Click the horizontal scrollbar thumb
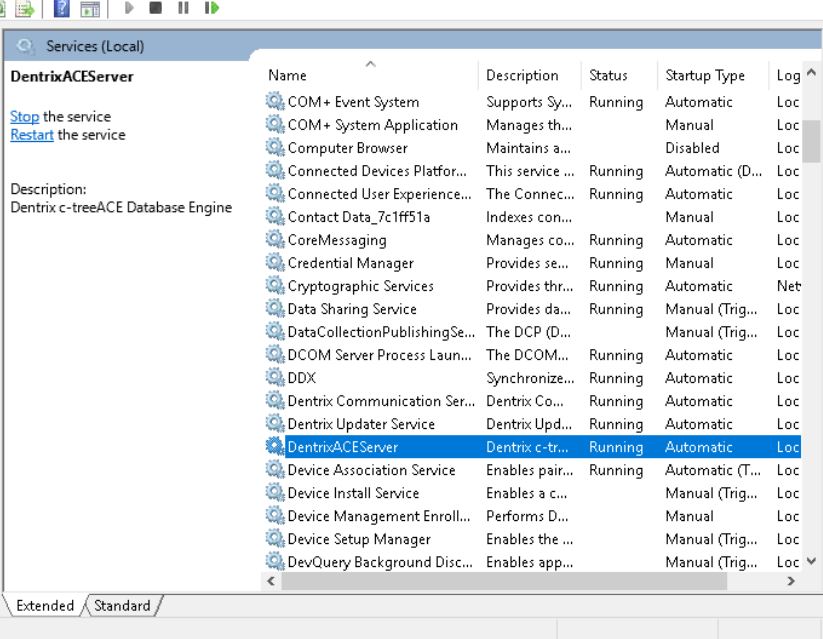The image size is (823, 639). coord(504,581)
